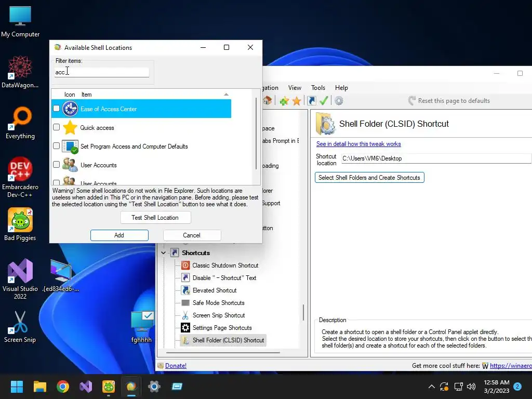Open the View menu
Screen dimensions: 532x399
click(295, 87)
